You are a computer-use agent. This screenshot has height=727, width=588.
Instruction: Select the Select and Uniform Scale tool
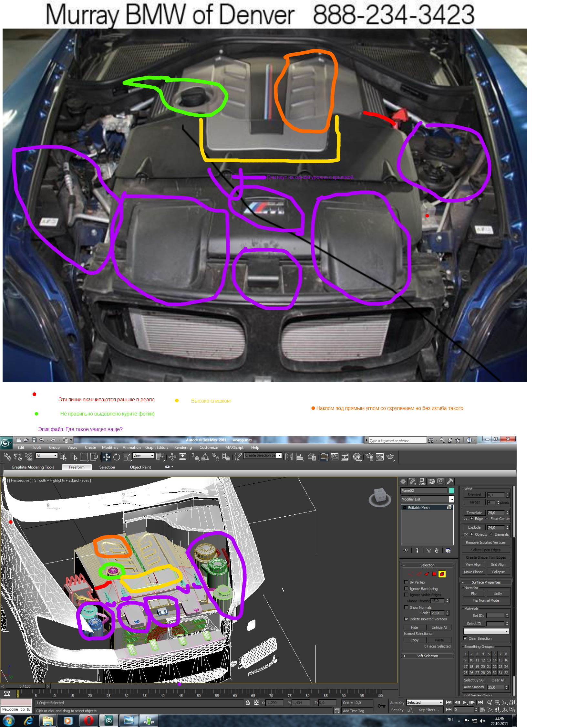[127, 457]
